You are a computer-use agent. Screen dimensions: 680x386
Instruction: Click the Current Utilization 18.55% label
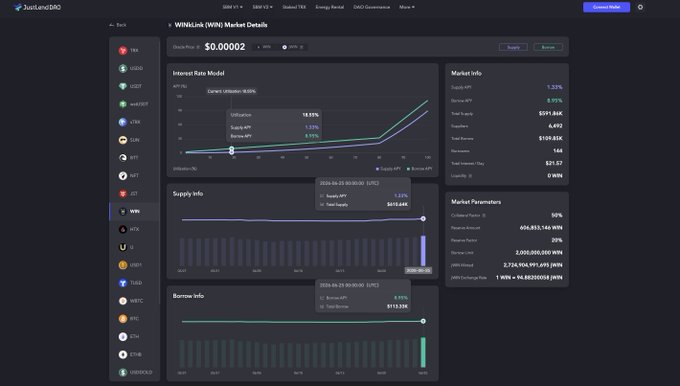231,91
